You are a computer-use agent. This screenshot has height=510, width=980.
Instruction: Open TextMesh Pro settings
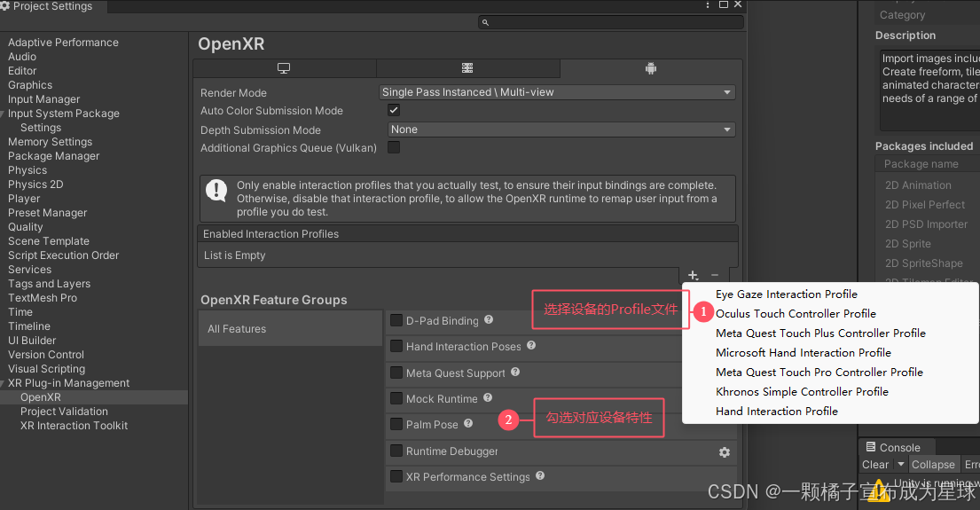click(x=43, y=297)
